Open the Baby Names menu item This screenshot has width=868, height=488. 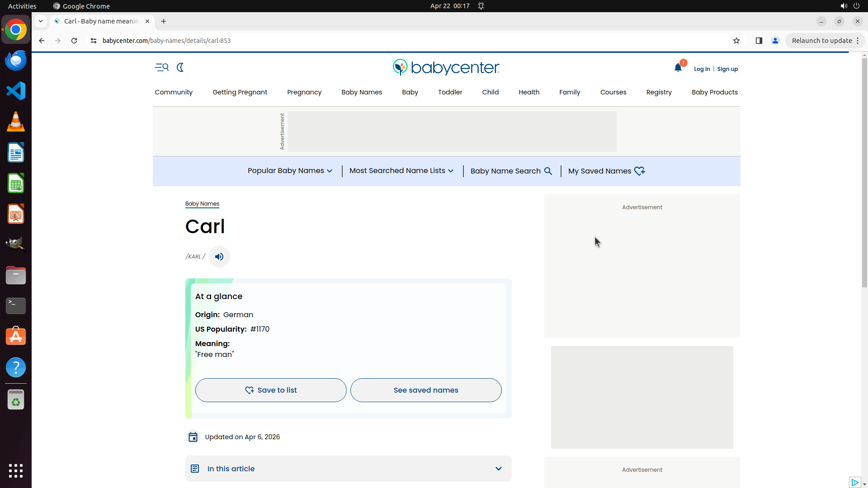click(361, 92)
